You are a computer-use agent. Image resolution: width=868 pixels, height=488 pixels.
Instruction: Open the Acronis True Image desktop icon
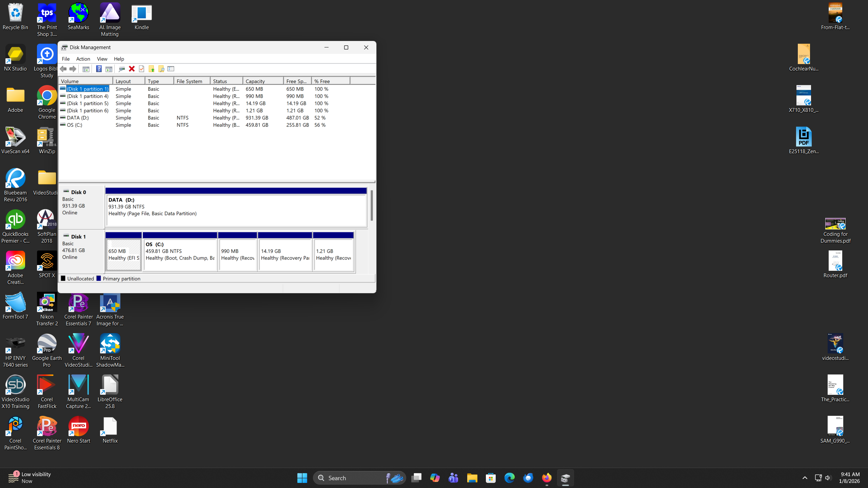click(x=110, y=309)
